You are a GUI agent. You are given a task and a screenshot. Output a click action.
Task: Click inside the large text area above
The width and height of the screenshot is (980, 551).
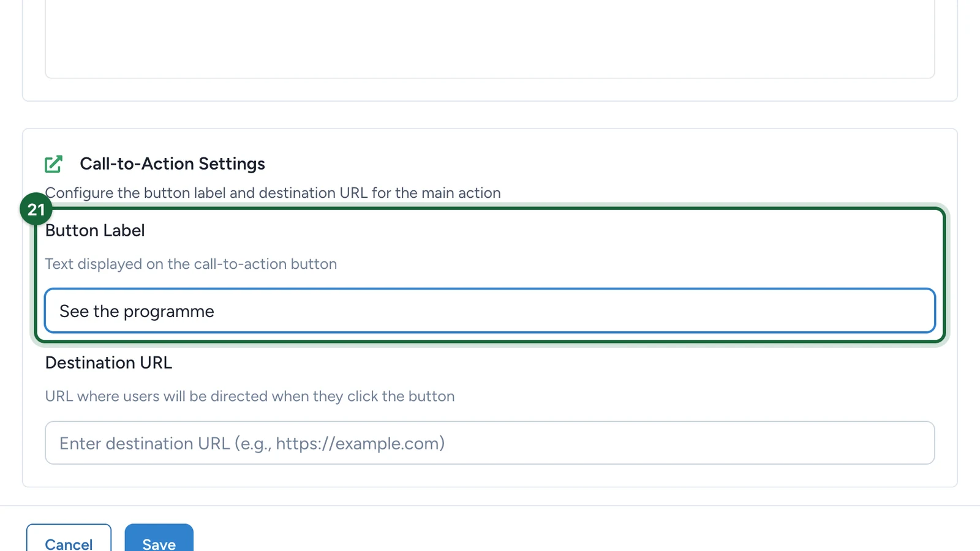tap(490, 37)
